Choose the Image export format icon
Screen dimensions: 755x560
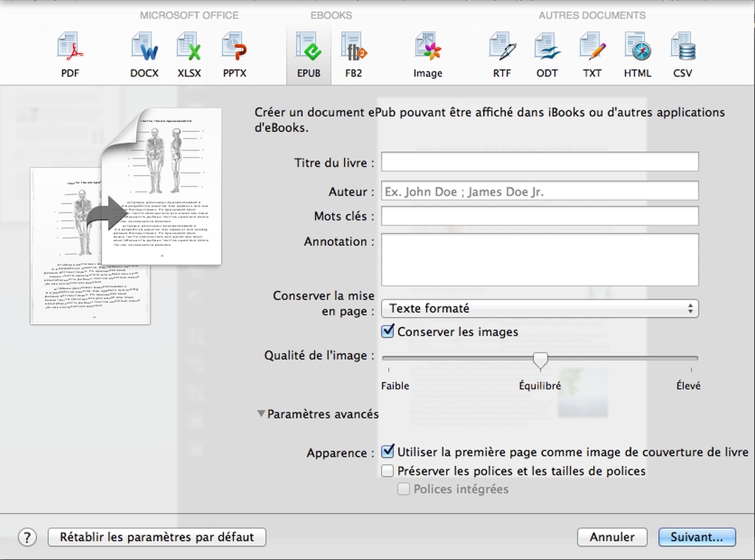pos(428,54)
